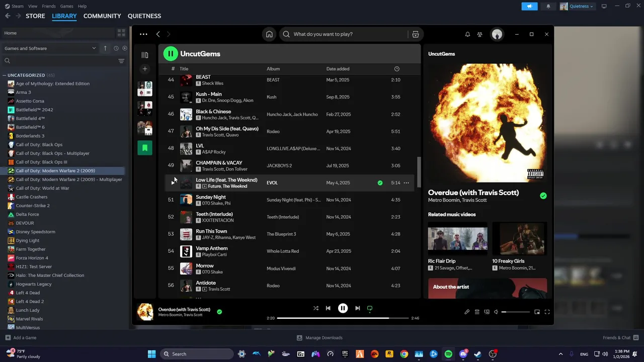Pause playback in bottom player bar
This screenshot has width=644, height=362.
pyautogui.click(x=343, y=308)
